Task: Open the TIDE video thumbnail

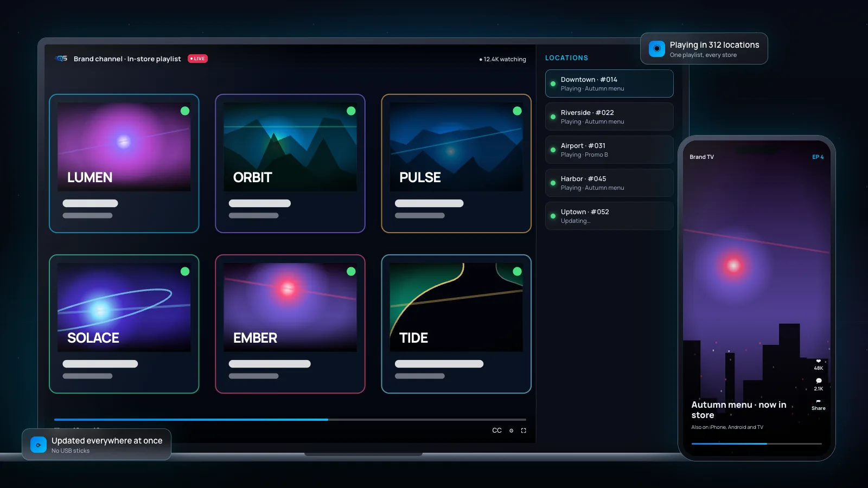Action: click(456, 307)
